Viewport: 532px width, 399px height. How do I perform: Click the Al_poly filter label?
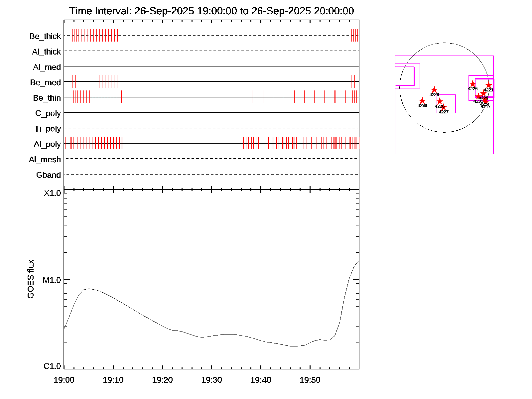click(x=47, y=144)
